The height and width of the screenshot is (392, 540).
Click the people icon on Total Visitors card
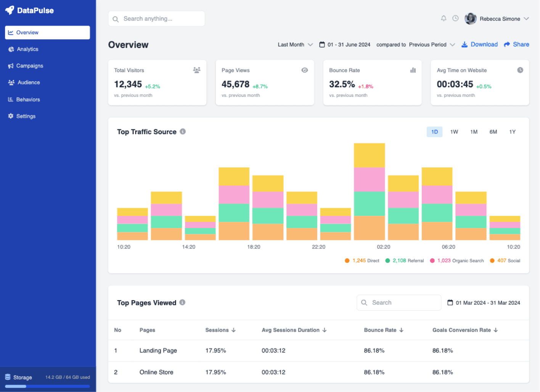(x=197, y=70)
